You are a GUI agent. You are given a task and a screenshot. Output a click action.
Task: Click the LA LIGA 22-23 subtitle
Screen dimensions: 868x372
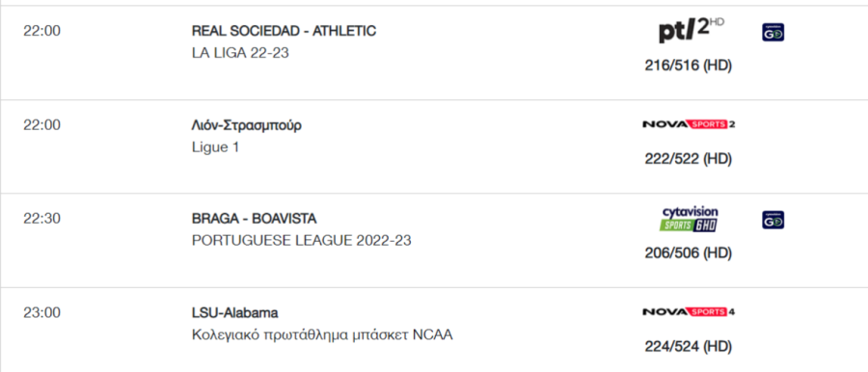[x=240, y=53]
